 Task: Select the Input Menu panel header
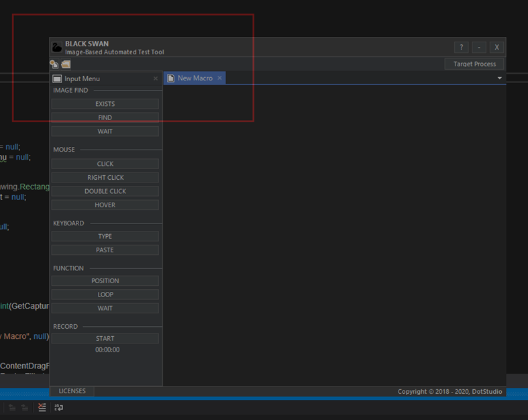(106, 78)
